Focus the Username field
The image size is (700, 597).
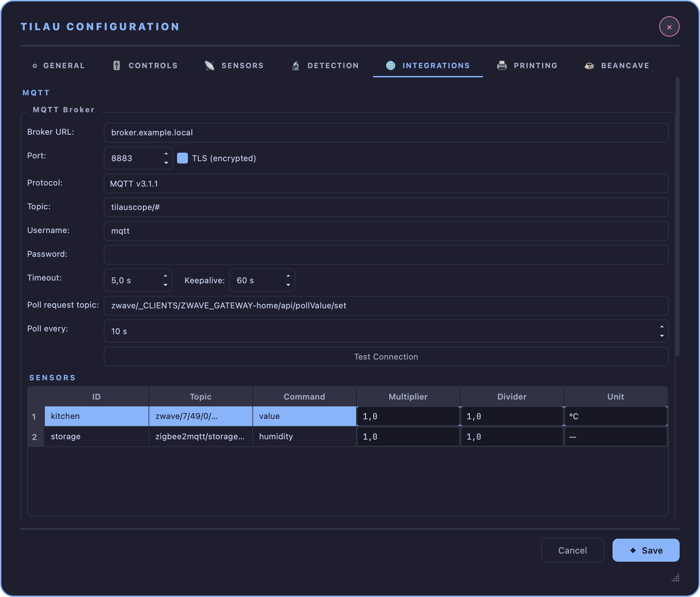pos(386,231)
